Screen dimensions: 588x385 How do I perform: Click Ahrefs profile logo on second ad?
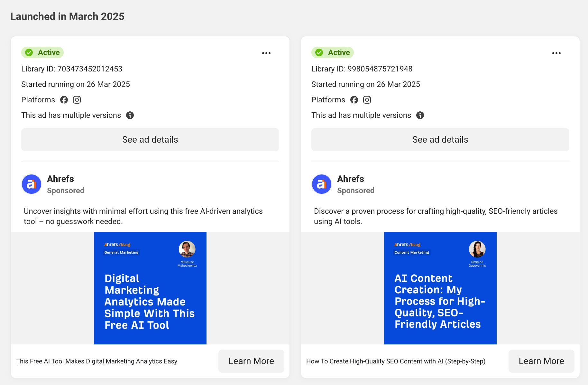pos(322,184)
